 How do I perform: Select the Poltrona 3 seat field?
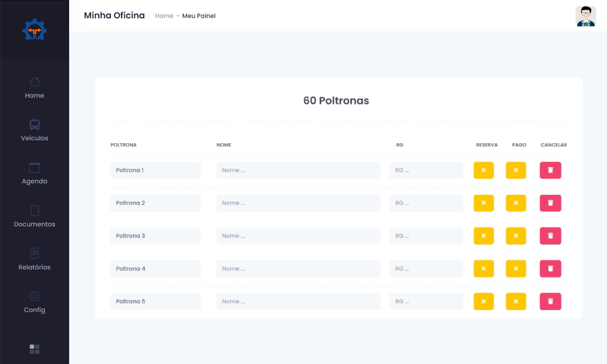[155, 236]
